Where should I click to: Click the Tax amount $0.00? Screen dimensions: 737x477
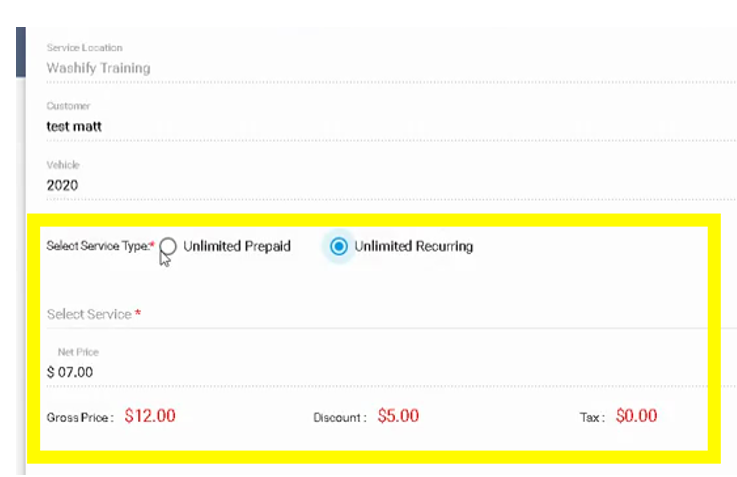[636, 416]
